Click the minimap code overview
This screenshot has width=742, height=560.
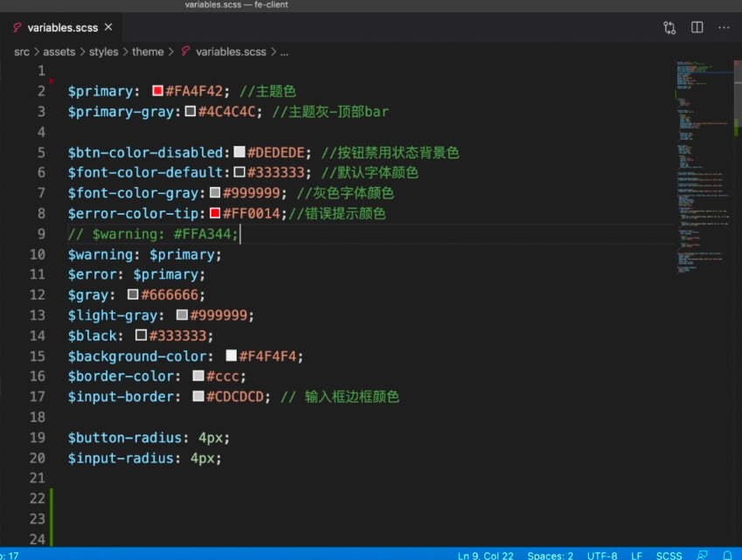[704, 167]
